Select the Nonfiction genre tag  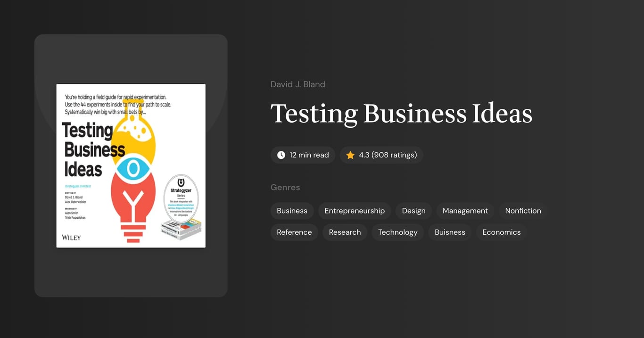pos(523,211)
